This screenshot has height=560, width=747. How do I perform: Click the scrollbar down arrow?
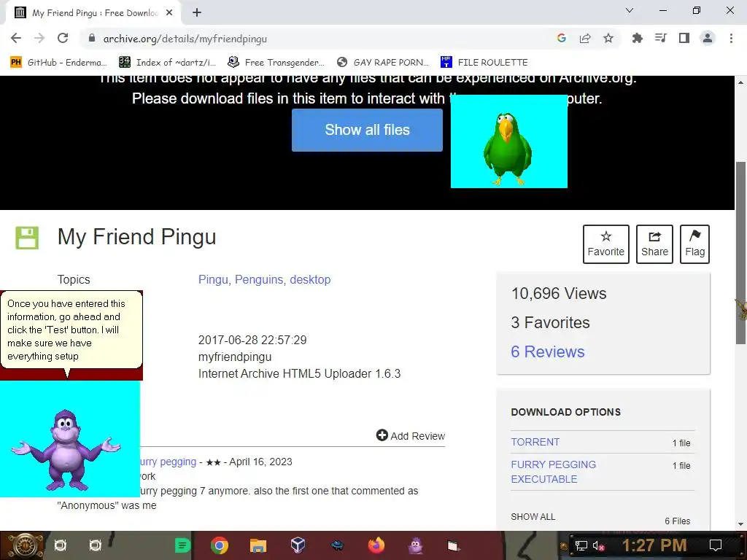pyautogui.click(x=740, y=524)
